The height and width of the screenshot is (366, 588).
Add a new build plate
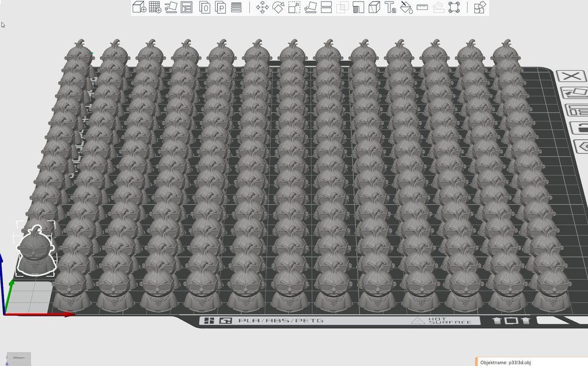coord(155,7)
